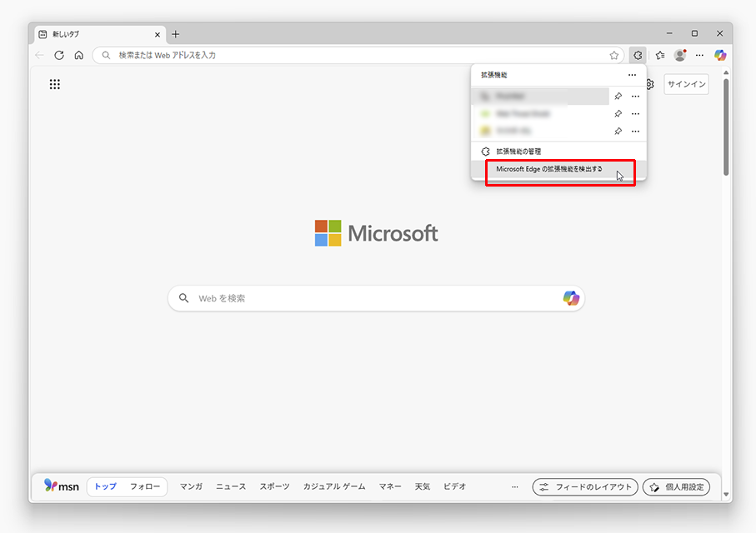This screenshot has height=533, width=756.
Task: Go to the home page icon
Action: click(79, 56)
